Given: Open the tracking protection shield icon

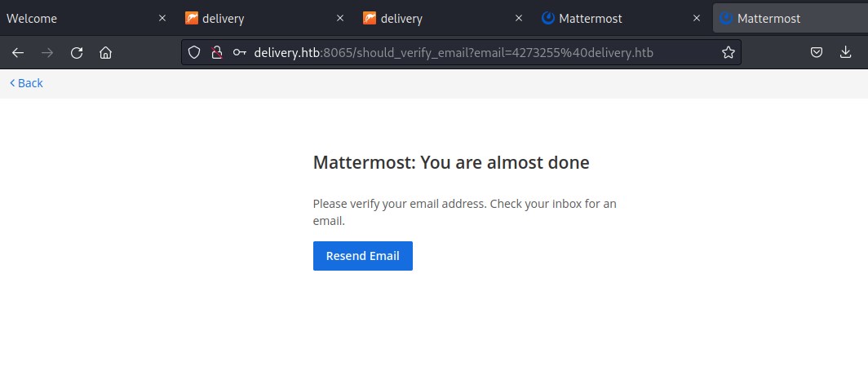Looking at the screenshot, I should coord(194,53).
